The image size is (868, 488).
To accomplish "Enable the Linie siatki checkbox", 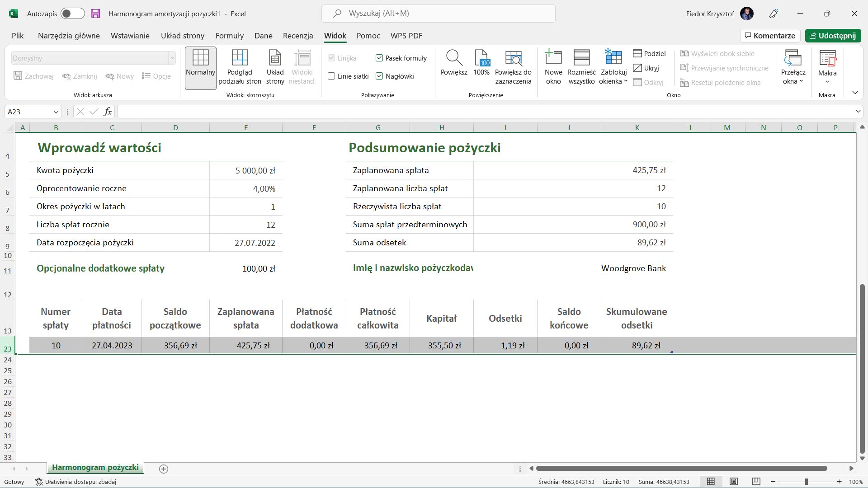I will [331, 76].
